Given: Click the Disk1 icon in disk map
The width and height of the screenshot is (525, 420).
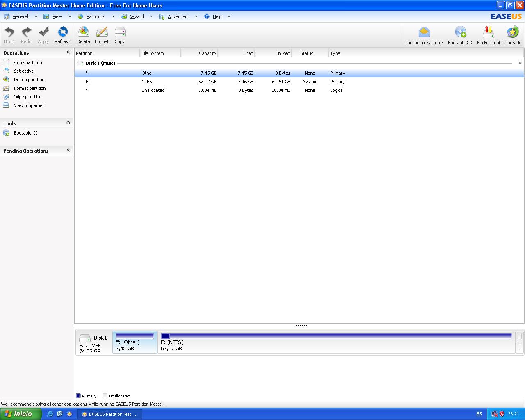Looking at the screenshot, I should pos(85,338).
